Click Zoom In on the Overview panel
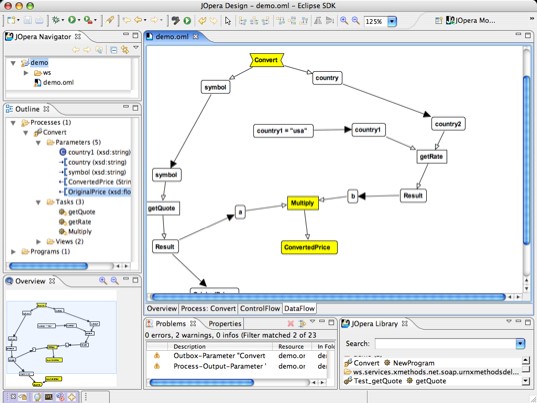The height and width of the screenshot is (403, 537). tap(103, 281)
